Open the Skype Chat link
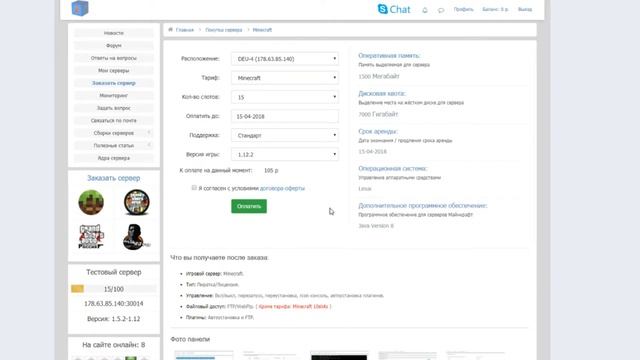640x360 pixels. 394,9
